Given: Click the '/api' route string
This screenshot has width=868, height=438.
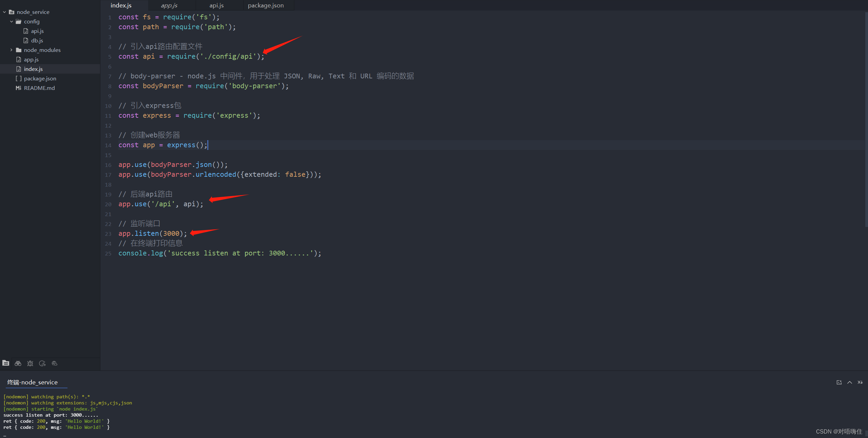Looking at the screenshot, I should 163,204.
